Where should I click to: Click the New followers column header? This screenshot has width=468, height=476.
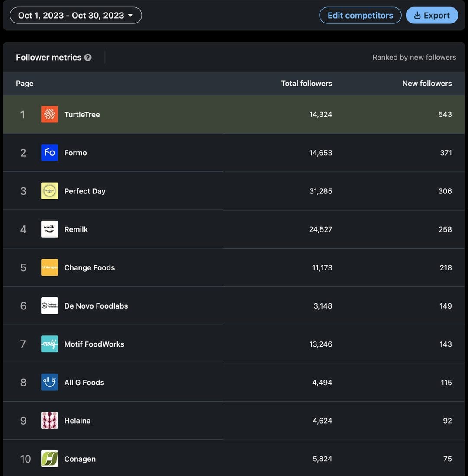[x=427, y=84]
